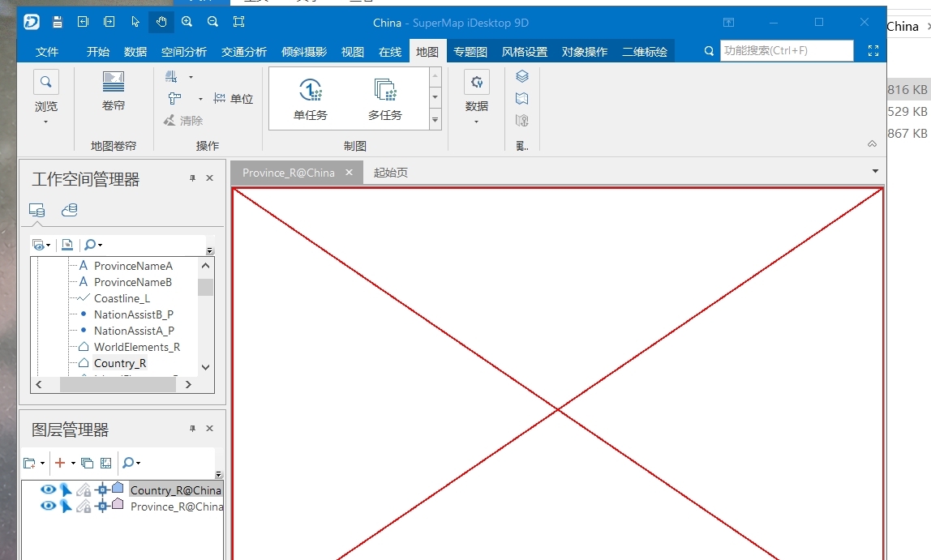The width and height of the screenshot is (931, 560).
Task: Expand the 制图 gallery with bottom arrow
Action: [435, 120]
